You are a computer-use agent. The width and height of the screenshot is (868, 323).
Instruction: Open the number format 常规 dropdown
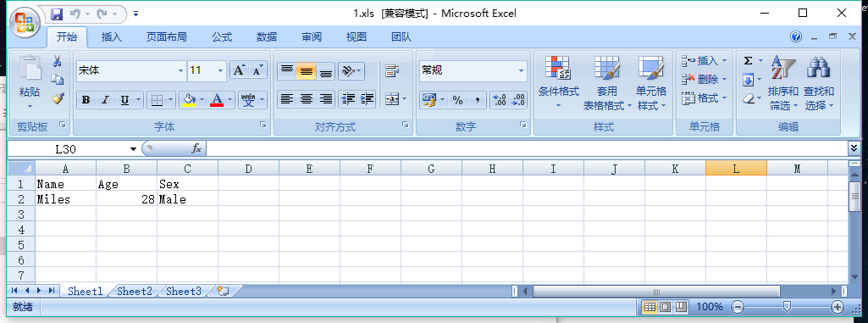click(521, 71)
